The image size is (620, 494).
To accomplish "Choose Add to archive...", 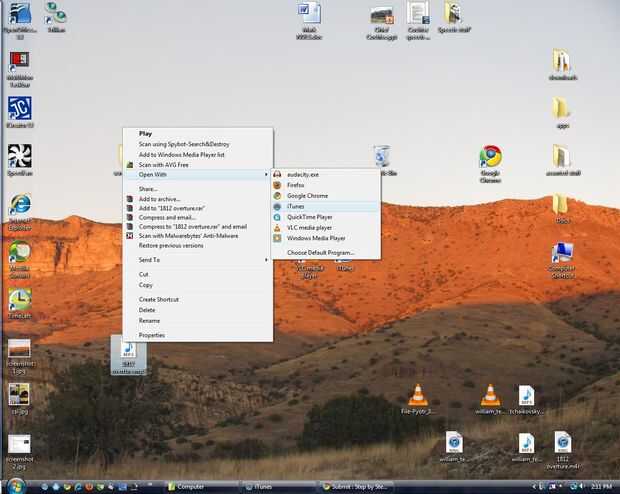I will (x=198, y=199).
